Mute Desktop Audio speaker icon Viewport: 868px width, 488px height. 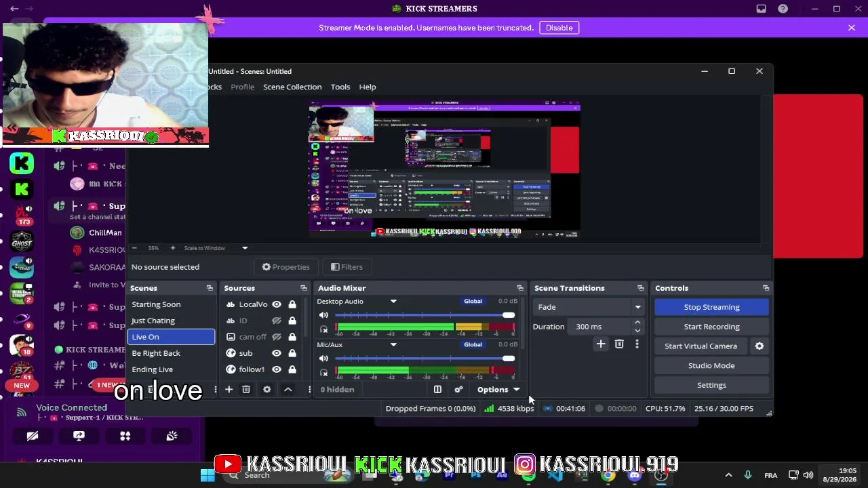coord(323,315)
